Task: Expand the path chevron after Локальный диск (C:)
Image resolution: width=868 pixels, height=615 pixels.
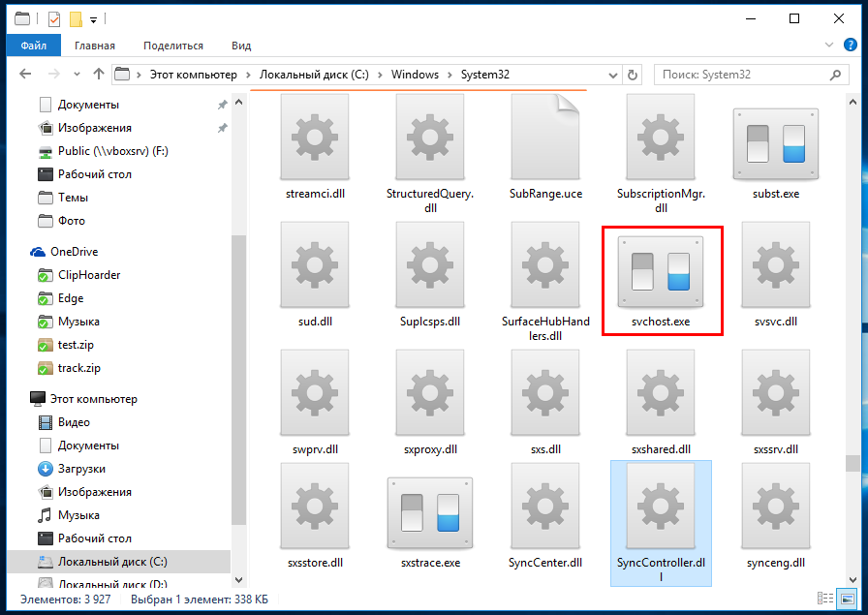Action: pyautogui.click(x=380, y=75)
